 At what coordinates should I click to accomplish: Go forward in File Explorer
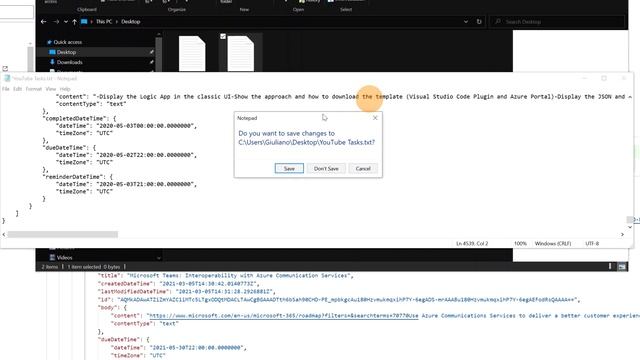click(x=56, y=22)
